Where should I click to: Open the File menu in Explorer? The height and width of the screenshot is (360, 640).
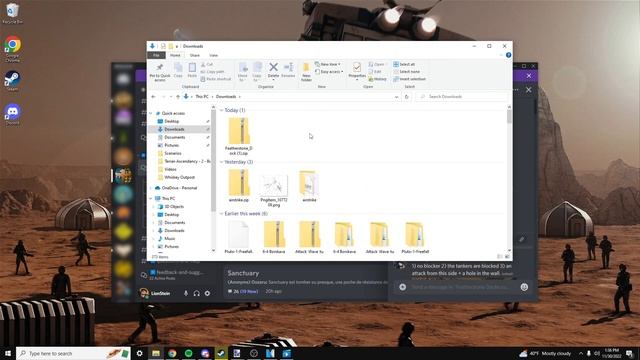click(156, 55)
